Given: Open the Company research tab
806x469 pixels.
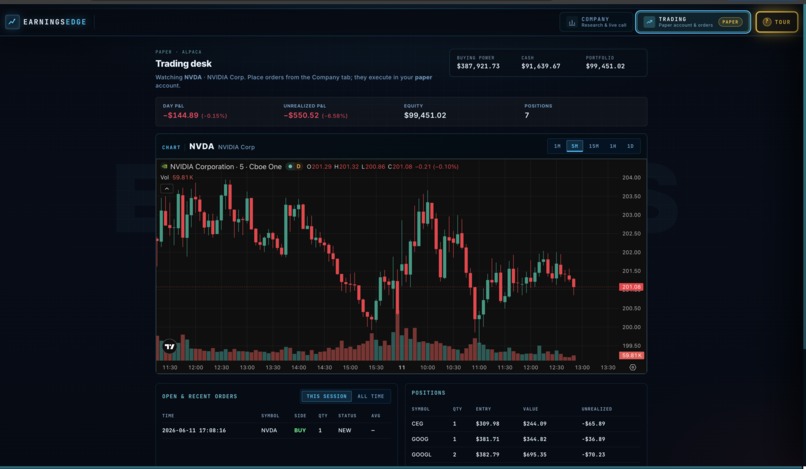Looking at the screenshot, I should click(596, 22).
